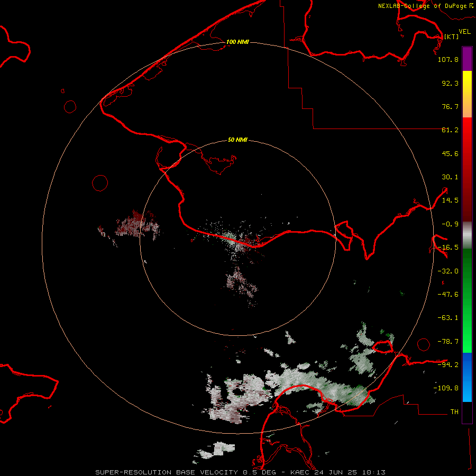Image resolution: width=476 pixels, height=476 pixels.
Task: Click the -32.0 scale value
Action: tap(448, 271)
